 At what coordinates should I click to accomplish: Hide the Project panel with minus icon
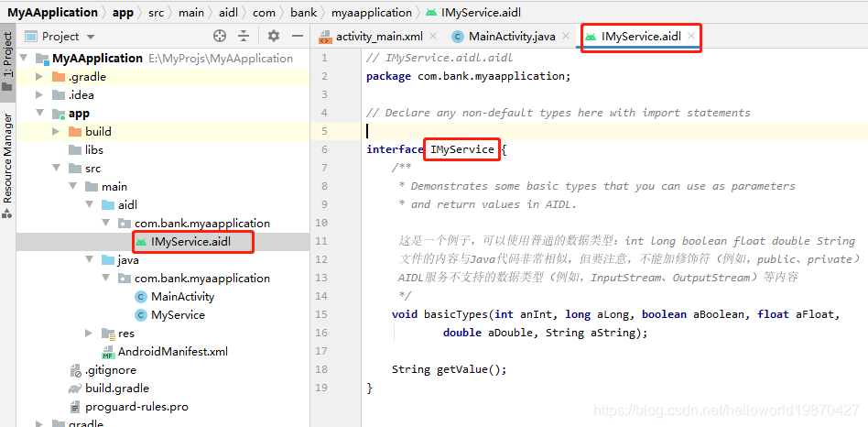(298, 37)
